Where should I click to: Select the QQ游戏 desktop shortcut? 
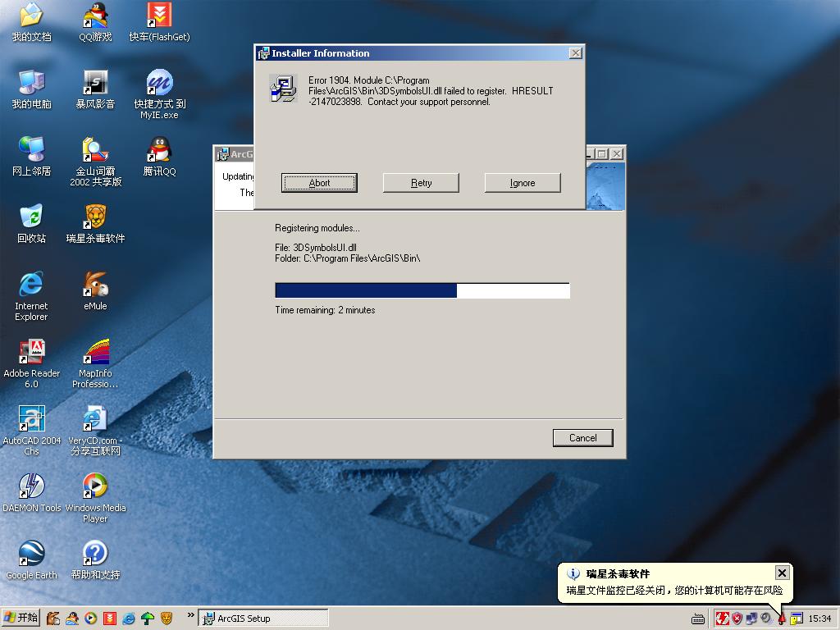click(95, 22)
